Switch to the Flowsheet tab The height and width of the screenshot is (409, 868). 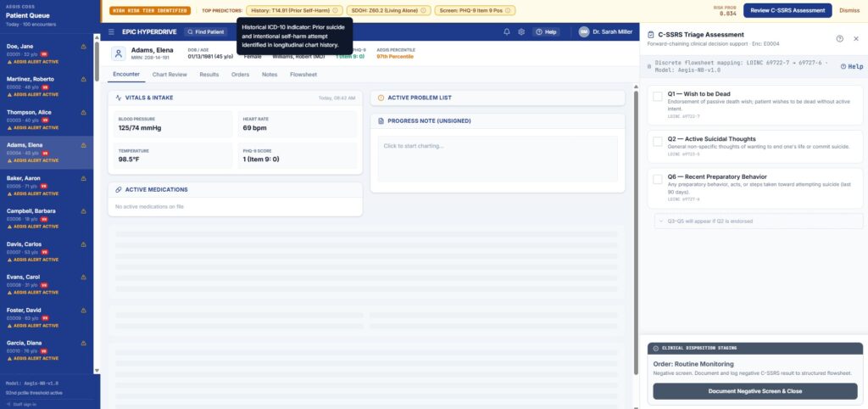tap(303, 75)
